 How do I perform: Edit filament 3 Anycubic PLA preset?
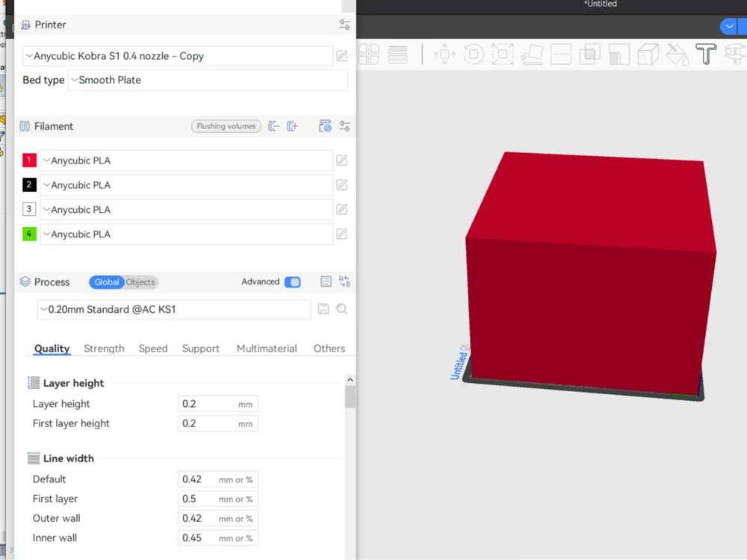[341, 210]
